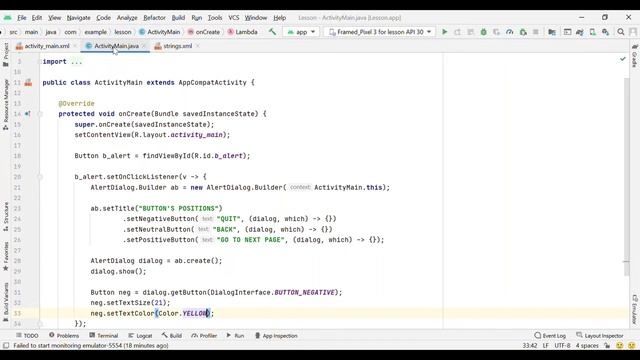Click the cursor position 33:42 indicator
640x360 pixels.
pos(530,346)
